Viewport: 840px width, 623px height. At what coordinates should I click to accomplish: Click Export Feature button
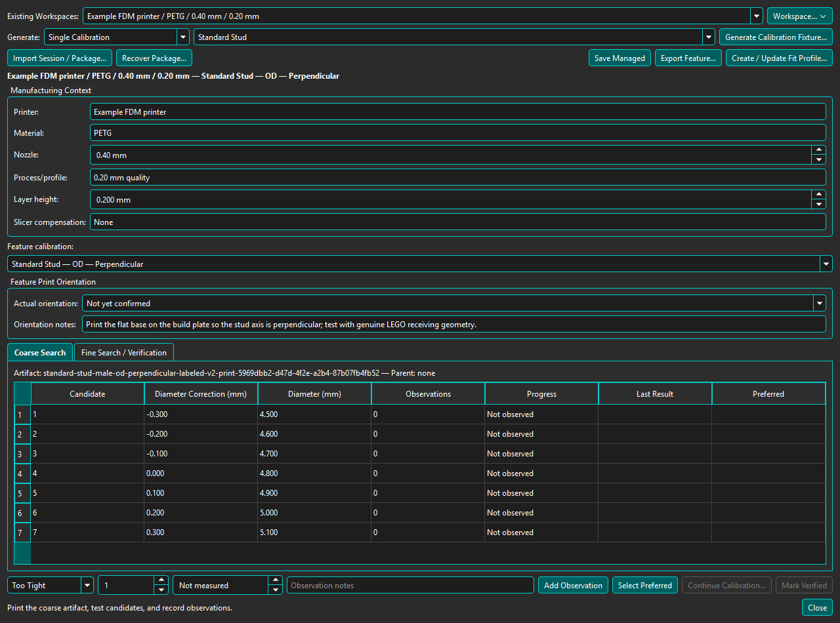tap(688, 58)
